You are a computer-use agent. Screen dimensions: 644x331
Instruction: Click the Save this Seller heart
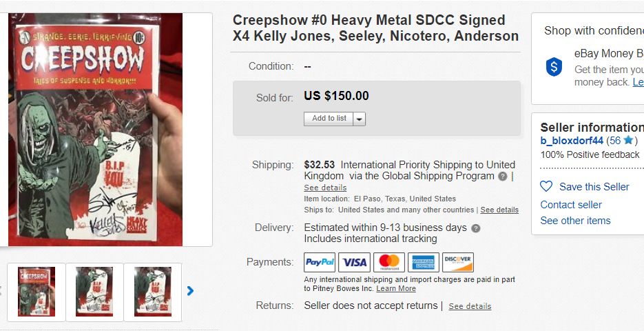(546, 187)
